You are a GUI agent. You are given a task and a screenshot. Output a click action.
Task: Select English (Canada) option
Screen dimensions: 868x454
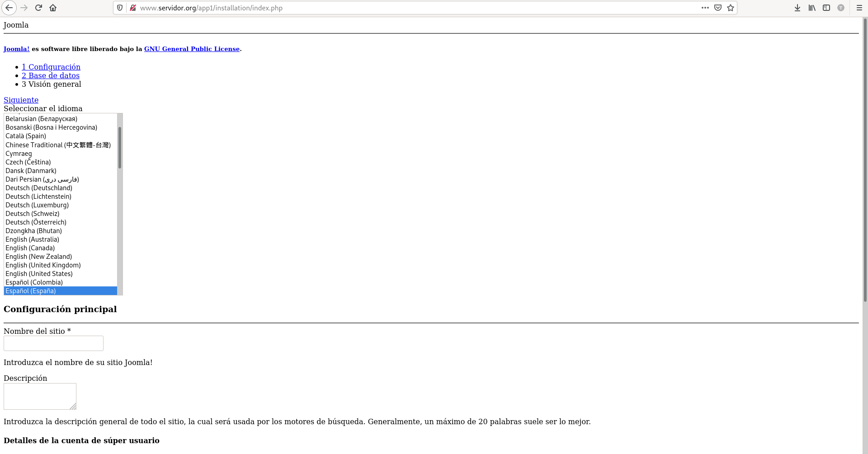click(61, 248)
